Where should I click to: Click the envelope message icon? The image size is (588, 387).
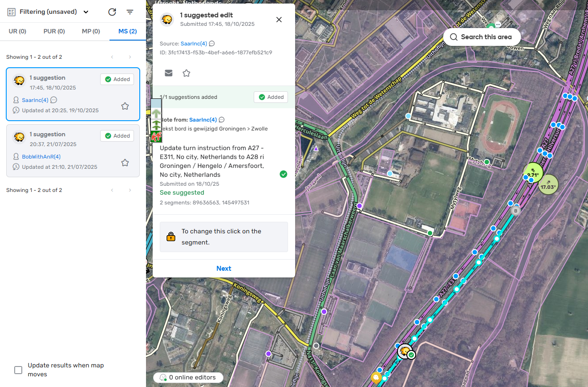tap(169, 73)
